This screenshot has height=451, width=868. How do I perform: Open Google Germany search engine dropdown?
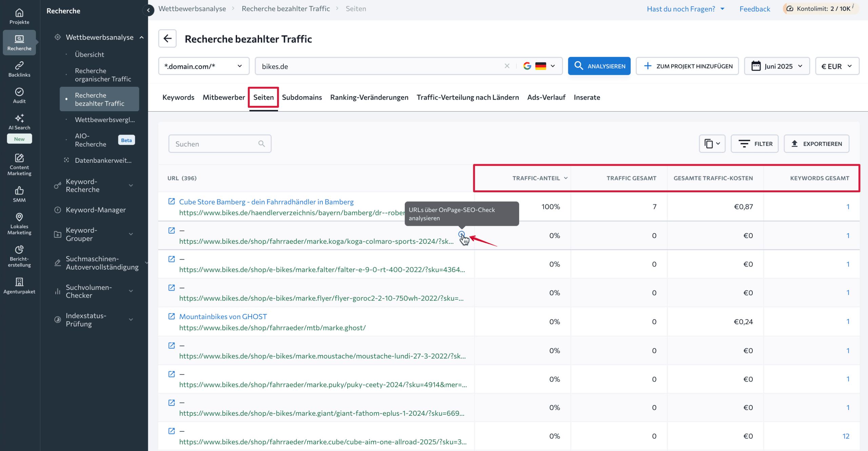click(539, 66)
